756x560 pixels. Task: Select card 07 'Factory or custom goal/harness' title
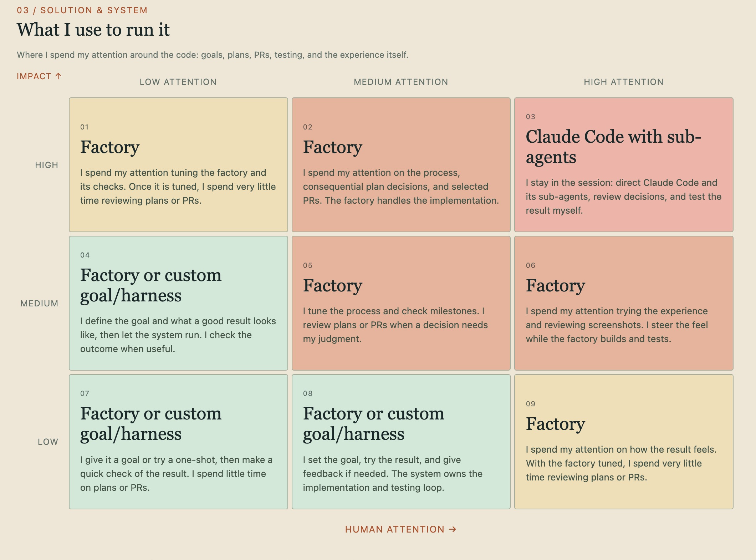click(151, 424)
